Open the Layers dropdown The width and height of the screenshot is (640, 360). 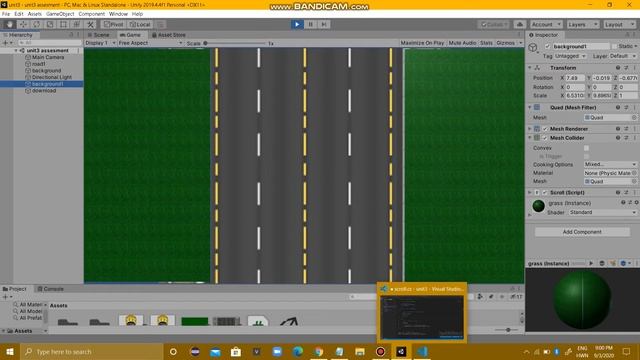click(x=582, y=24)
